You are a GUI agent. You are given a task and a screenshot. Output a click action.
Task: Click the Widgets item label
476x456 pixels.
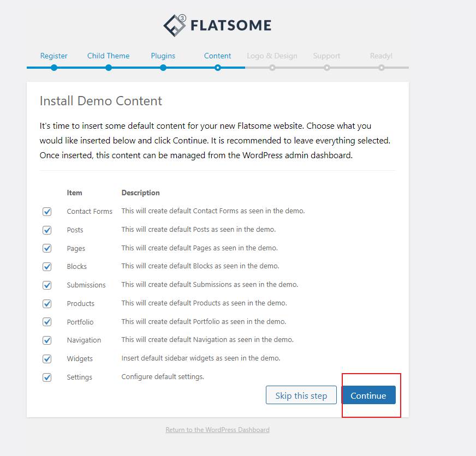[80, 358]
